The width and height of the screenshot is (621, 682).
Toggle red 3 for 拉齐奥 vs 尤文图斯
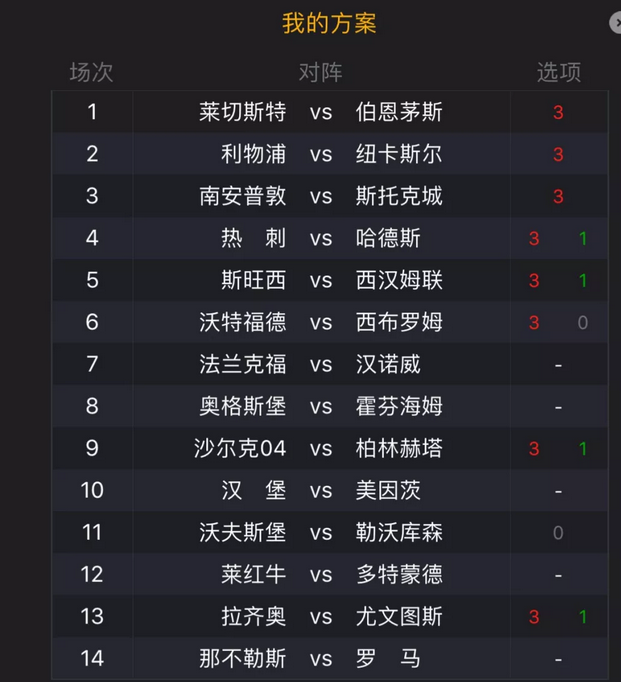click(534, 617)
